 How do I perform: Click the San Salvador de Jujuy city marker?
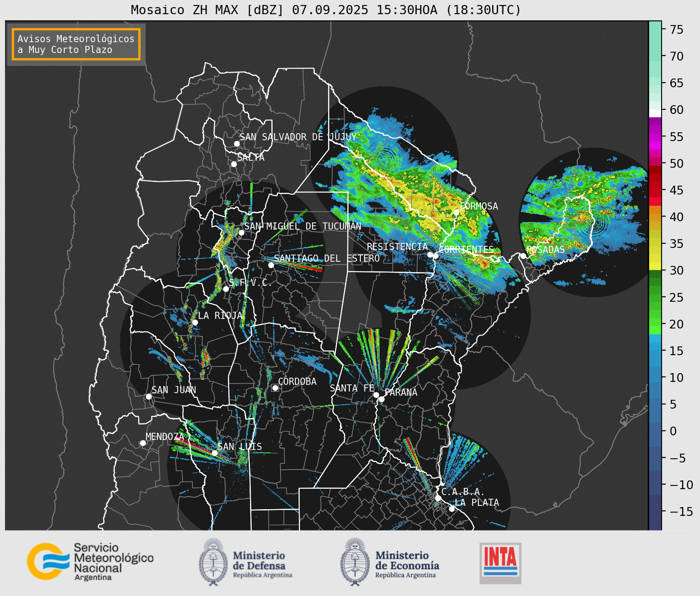coord(237,144)
